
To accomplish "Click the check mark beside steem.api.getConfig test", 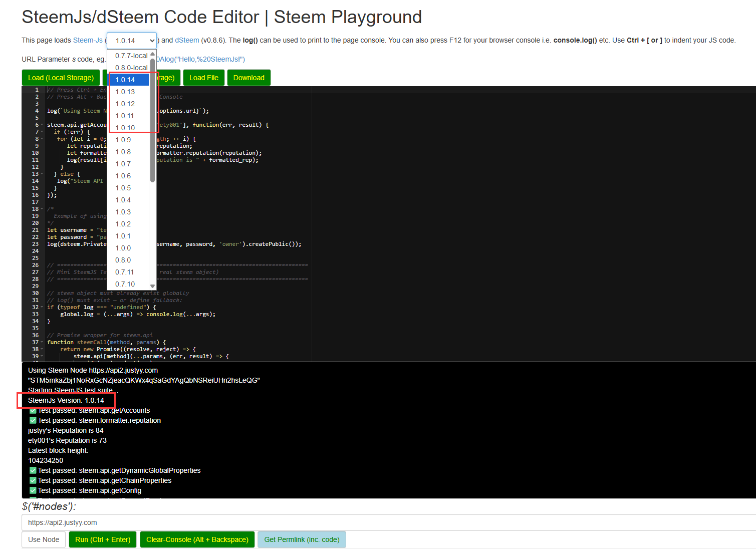I will (33, 490).
